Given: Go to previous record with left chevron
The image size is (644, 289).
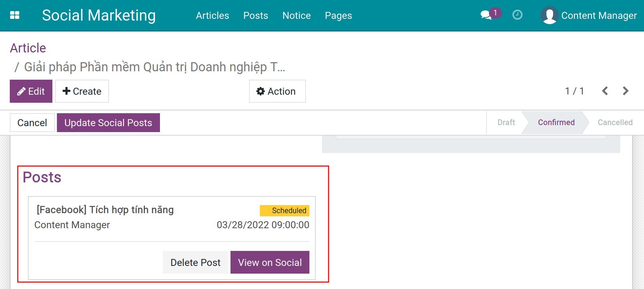Looking at the screenshot, I should (605, 91).
